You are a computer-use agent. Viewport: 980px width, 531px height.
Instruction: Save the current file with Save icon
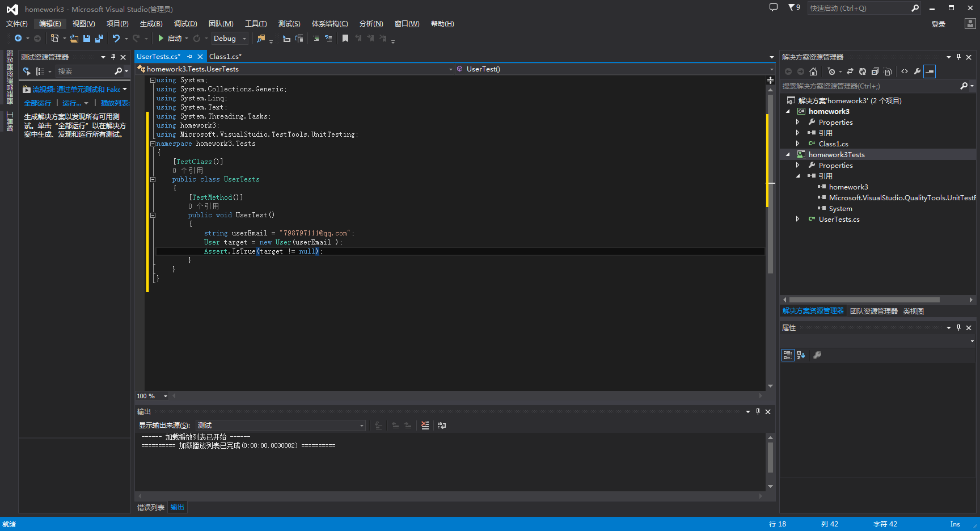87,39
